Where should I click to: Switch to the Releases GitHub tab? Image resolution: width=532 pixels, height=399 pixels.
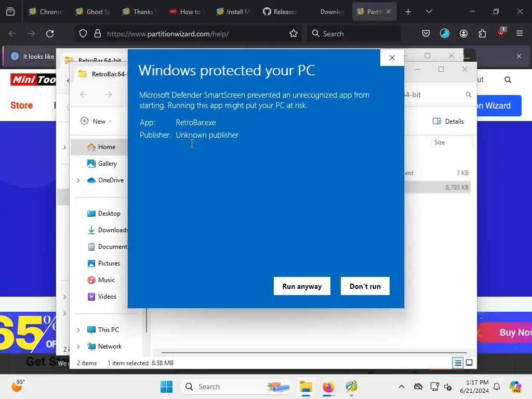tap(280, 11)
